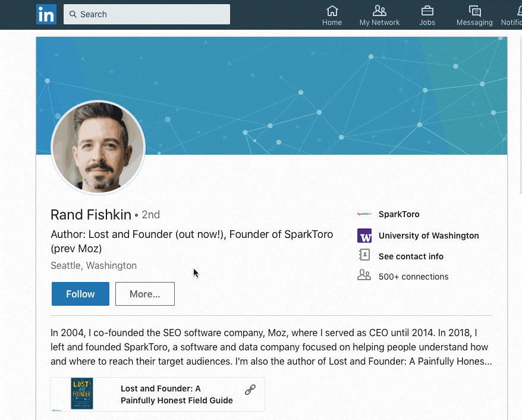Click the link icon on book card
The height and width of the screenshot is (420, 522).
[x=250, y=390]
